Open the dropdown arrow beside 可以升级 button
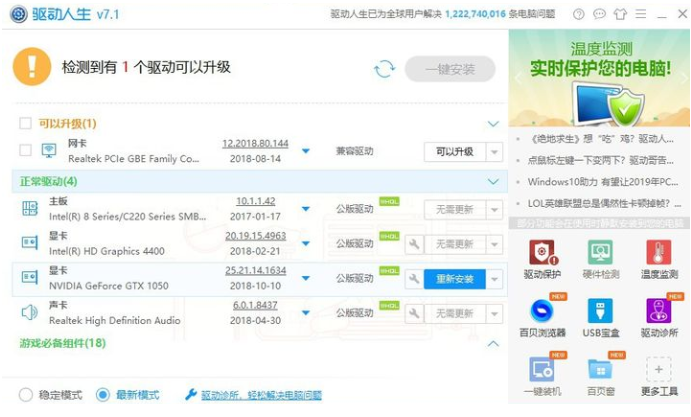The height and width of the screenshot is (417, 691). click(x=494, y=152)
